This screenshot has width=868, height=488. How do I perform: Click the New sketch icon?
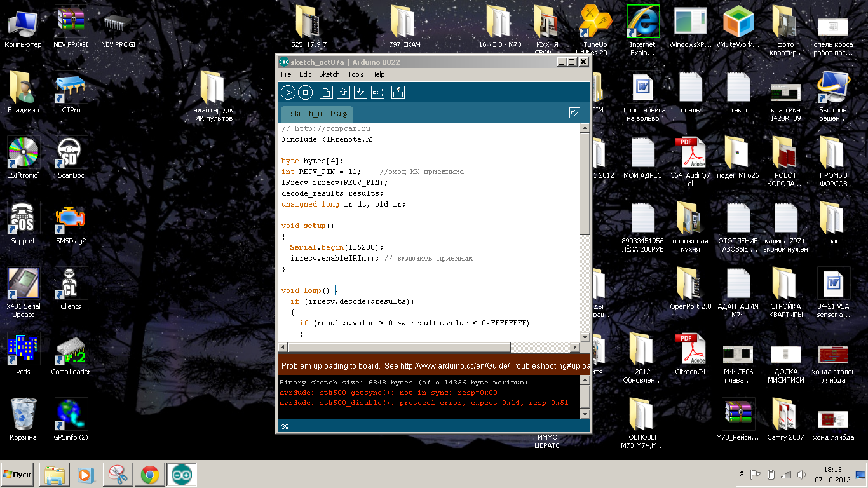pyautogui.click(x=325, y=93)
